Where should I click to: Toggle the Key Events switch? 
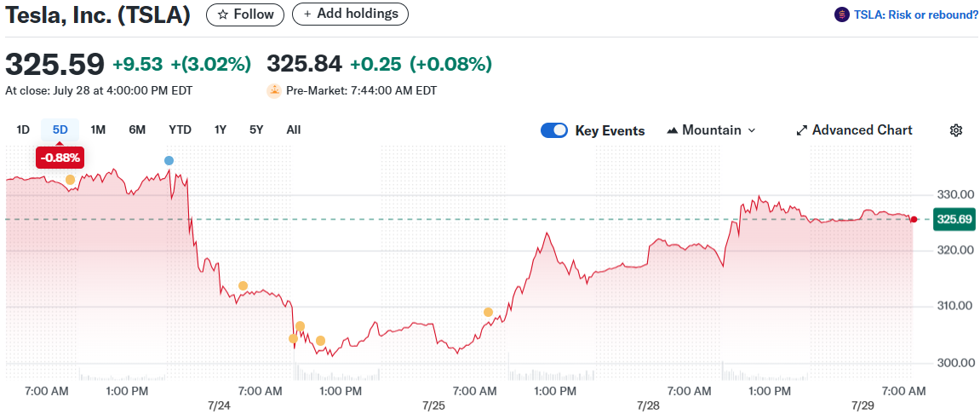[x=553, y=130]
